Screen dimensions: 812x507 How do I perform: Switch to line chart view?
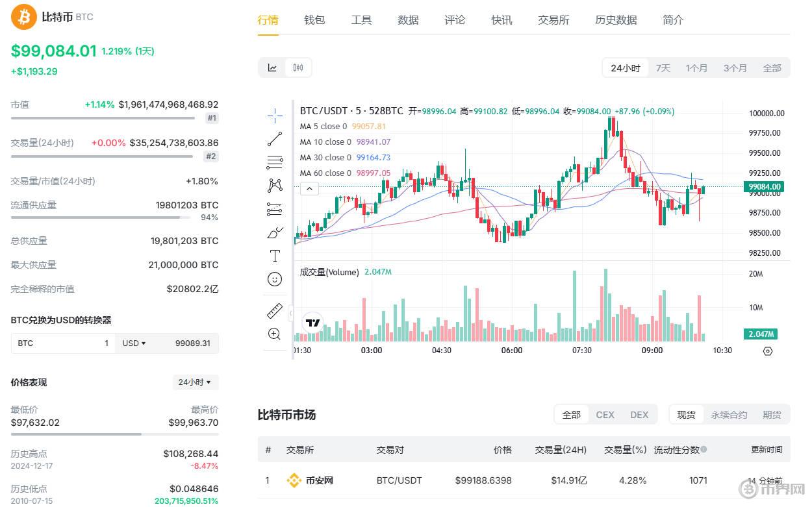click(272, 68)
